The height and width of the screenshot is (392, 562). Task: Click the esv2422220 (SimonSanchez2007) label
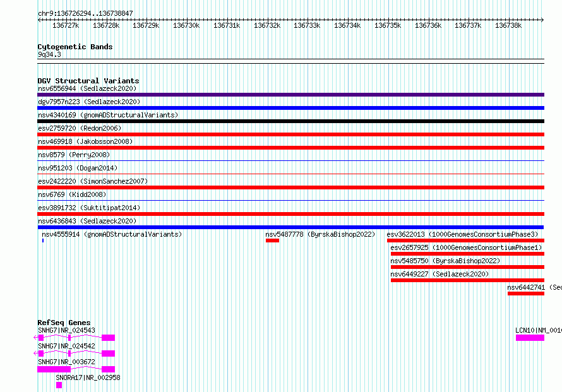pyautogui.click(x=93, y=181)
